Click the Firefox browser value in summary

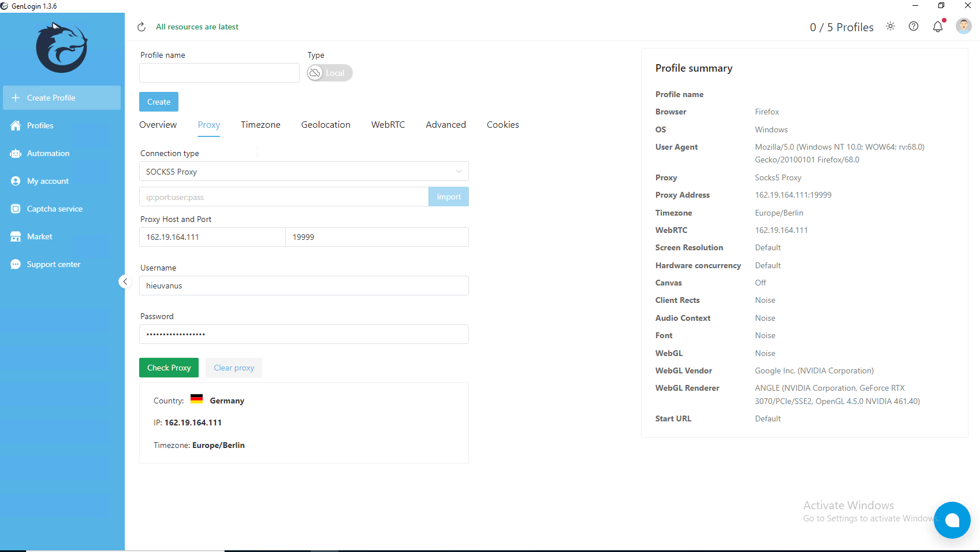coord(767,112)
